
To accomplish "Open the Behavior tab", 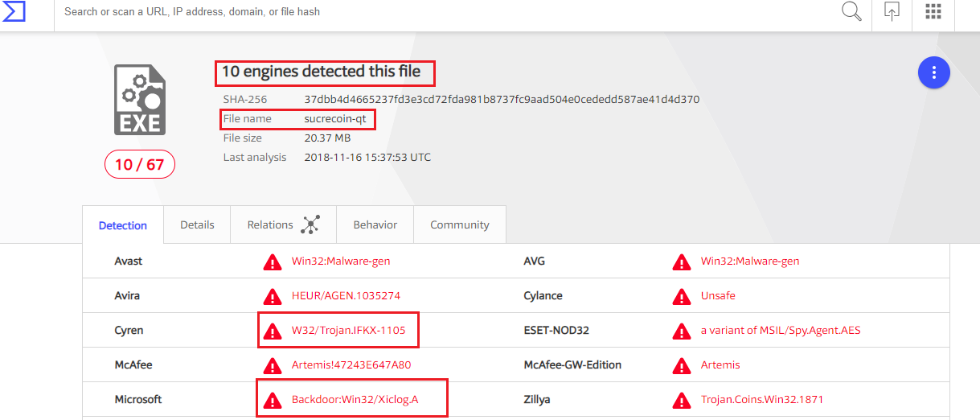I will [375, 225].
